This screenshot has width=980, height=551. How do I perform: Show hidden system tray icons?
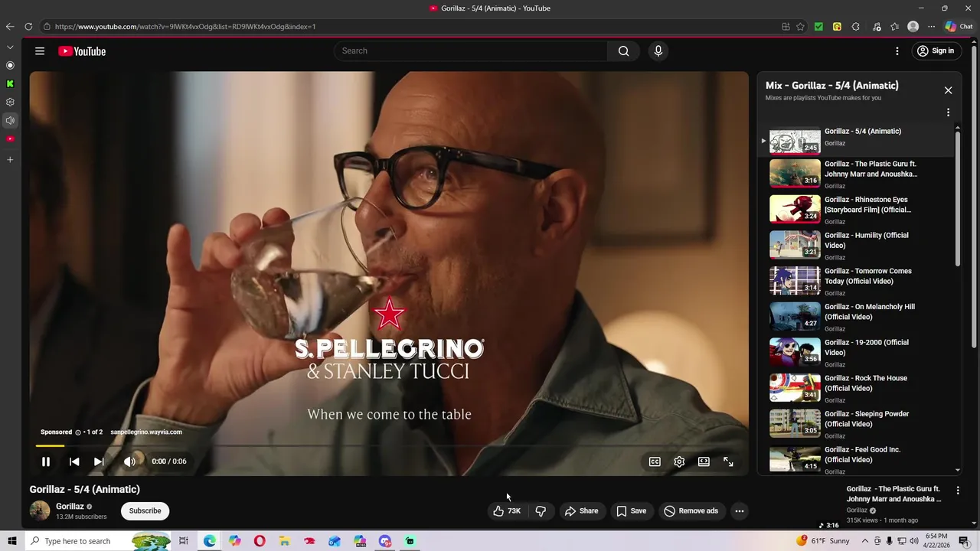[865, 541]
